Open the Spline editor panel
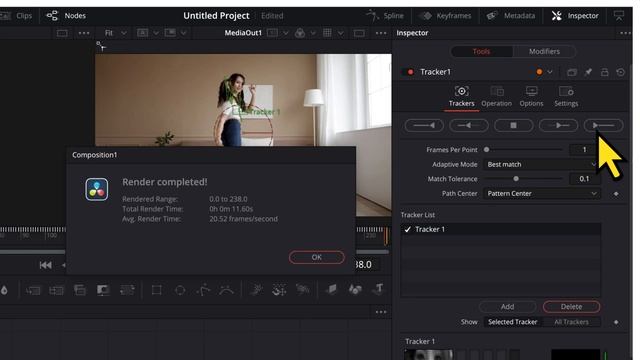 tap(384, 16)
